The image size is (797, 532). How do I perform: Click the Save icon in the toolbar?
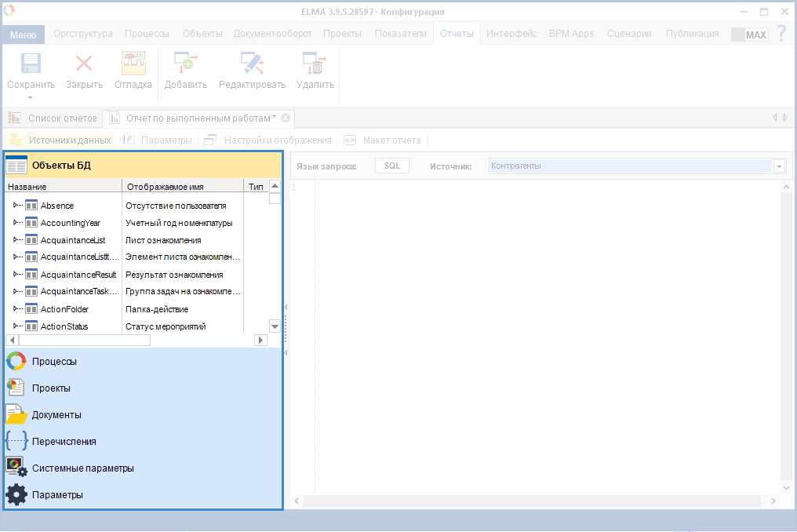31,64
